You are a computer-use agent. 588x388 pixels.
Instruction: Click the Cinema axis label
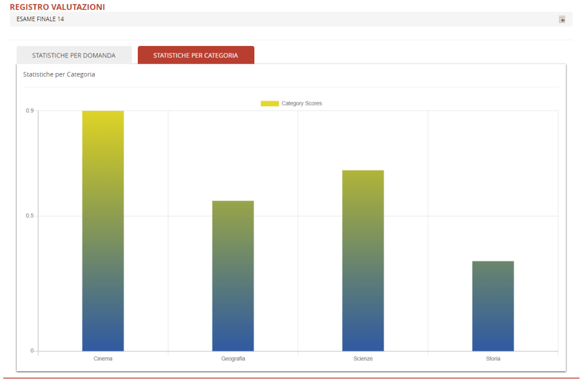point(103,359)
